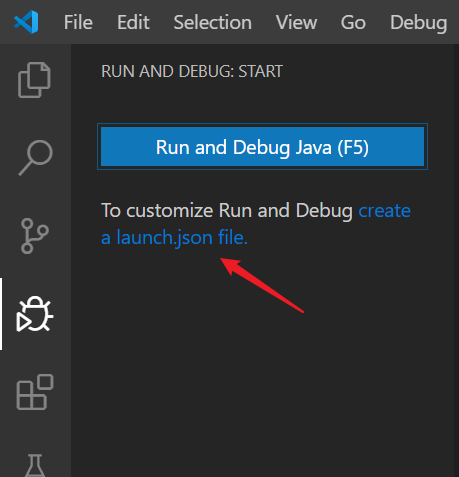The height and width of the screenshot is (477, 459).
Task: Open the Go menu
Action: point(353,22)
